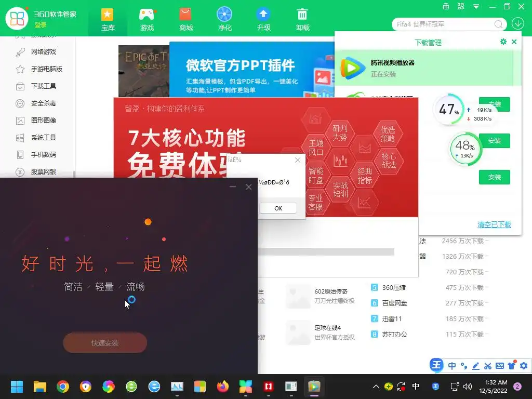Open the IME soft keyboard icon
The image size is (532, 399).
click(x=500, y=366)
